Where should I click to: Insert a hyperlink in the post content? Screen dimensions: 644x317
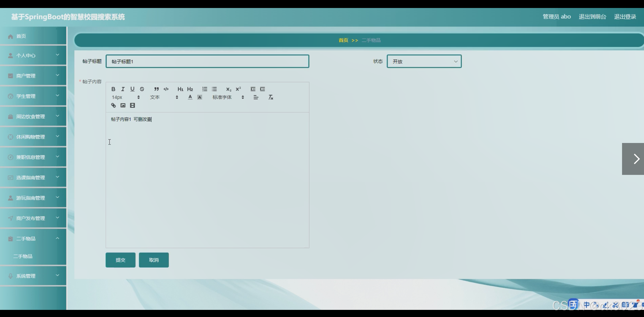coord(113,105)
